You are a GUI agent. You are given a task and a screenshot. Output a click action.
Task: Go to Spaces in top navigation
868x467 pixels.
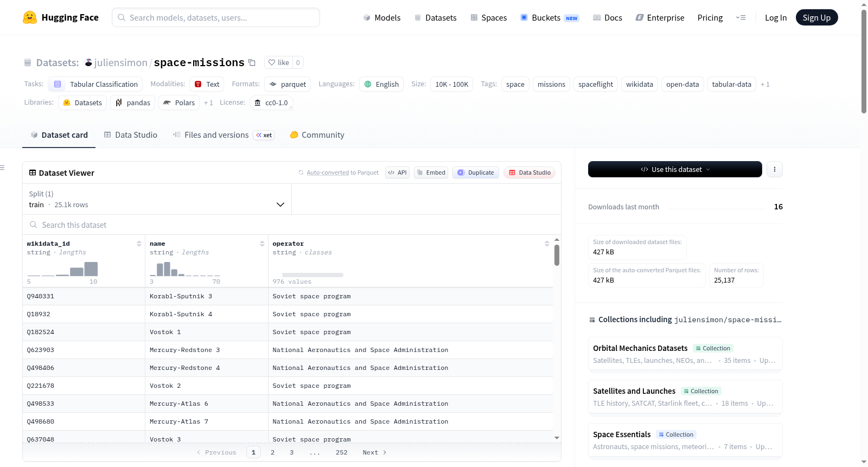488,17
